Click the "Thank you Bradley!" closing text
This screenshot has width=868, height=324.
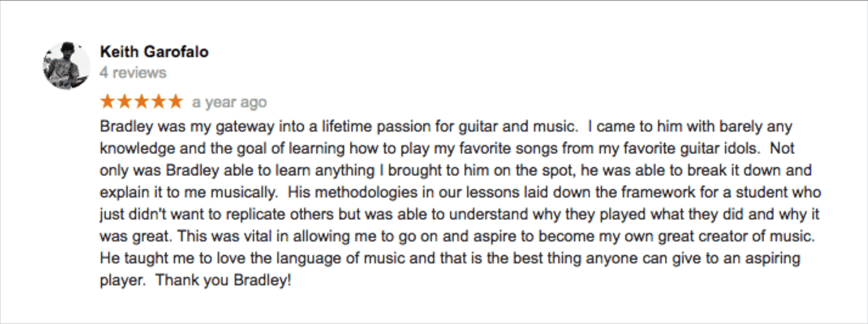tap(223, 281)
